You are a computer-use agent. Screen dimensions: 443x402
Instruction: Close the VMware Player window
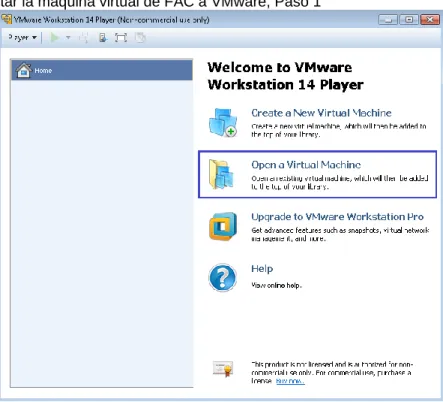(430, 20)
